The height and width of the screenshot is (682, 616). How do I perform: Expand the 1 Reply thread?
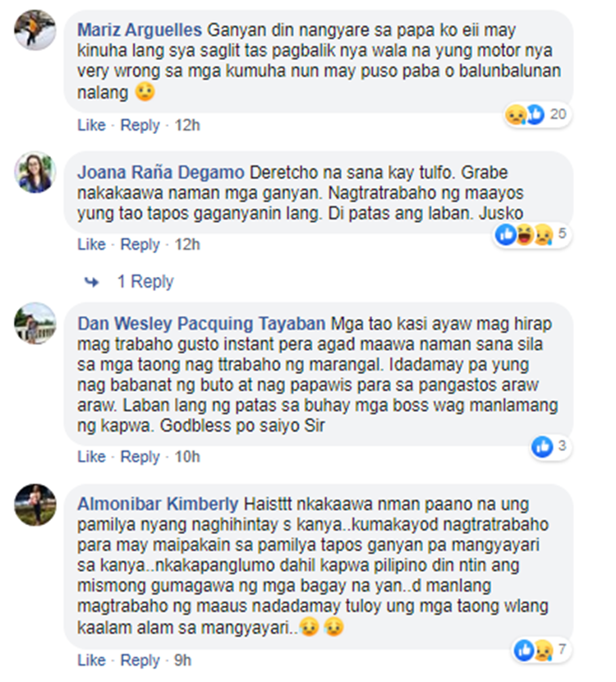pos(145,281)
